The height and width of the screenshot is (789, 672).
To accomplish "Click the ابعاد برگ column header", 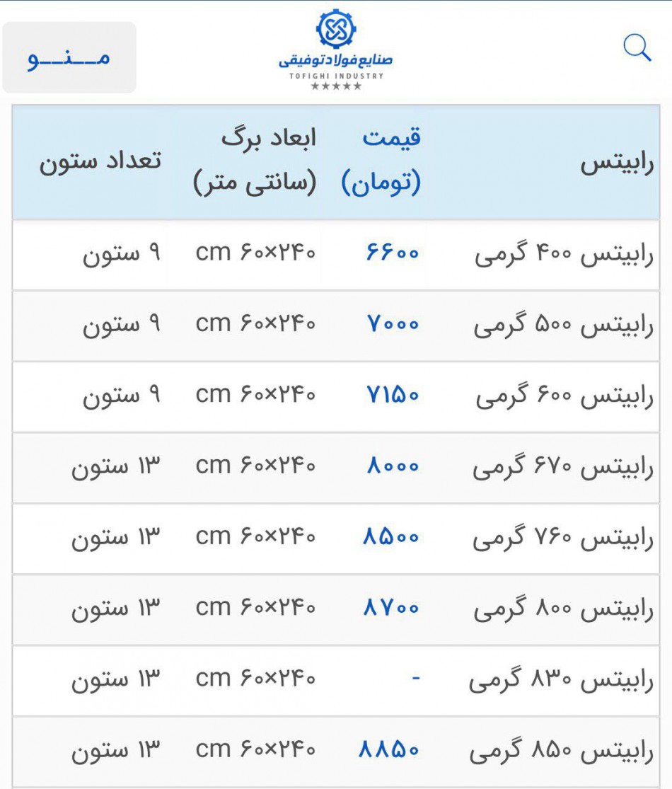I will (x=255, y=161).
